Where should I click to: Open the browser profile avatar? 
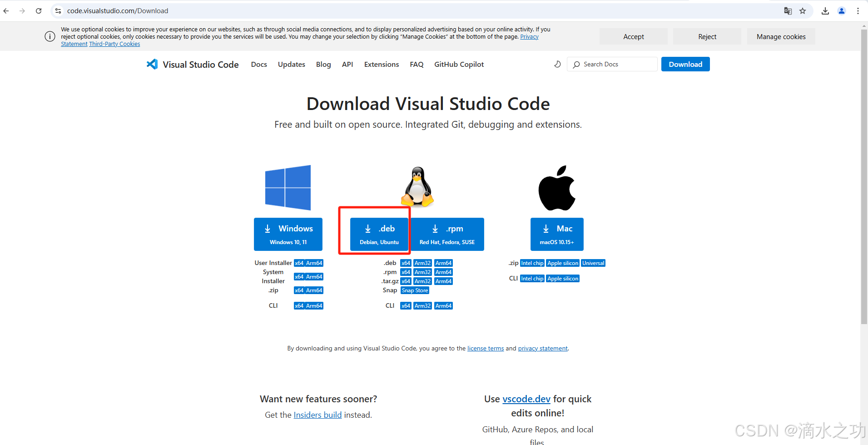click(842, 11)
